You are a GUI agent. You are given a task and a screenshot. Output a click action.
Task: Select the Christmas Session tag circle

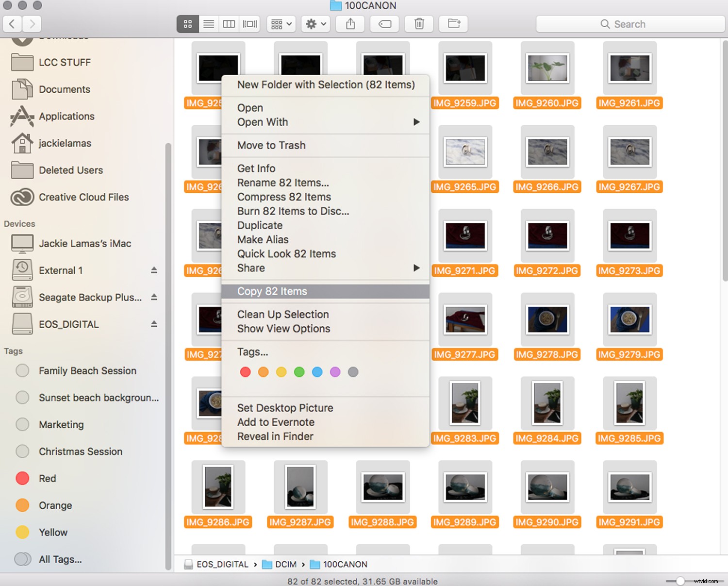tap(22, 451)
